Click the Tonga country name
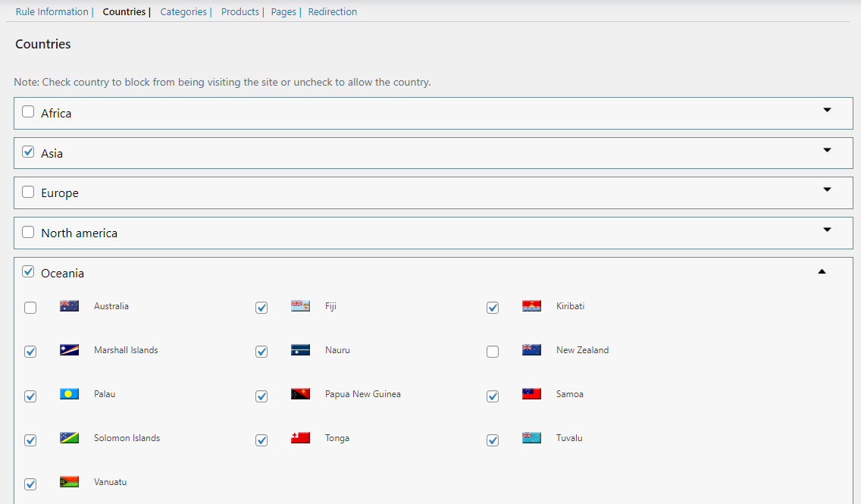861x504 pixels. (x=337, y=437)
